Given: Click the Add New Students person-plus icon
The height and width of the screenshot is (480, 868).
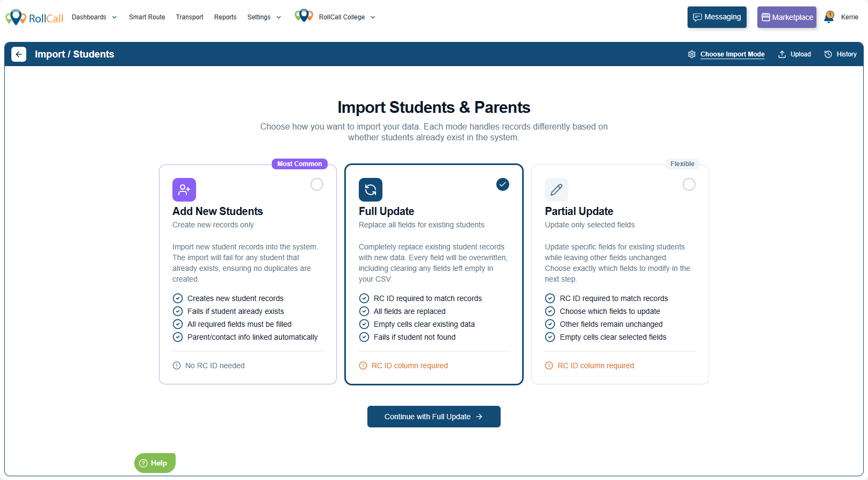Looking at the screenshot, I should coord(184,190).
